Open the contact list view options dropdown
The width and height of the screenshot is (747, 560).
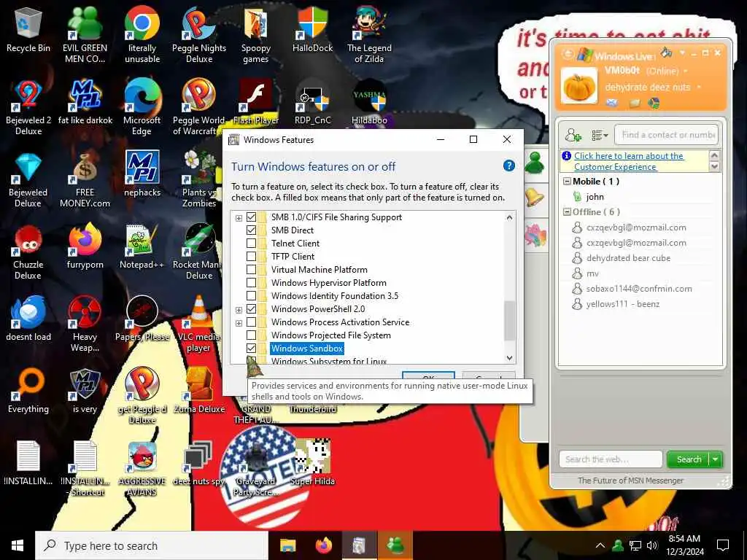pos(600,135)
